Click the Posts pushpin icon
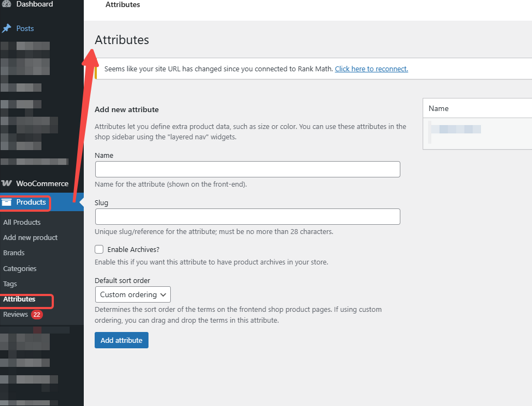532x406 pixels. (x=7, y=28)
